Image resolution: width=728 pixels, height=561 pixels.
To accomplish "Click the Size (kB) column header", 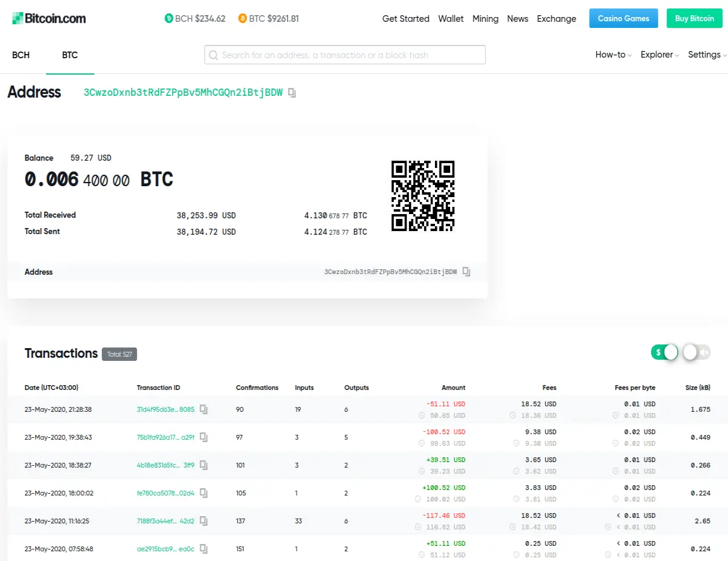I will coord(698,388).
